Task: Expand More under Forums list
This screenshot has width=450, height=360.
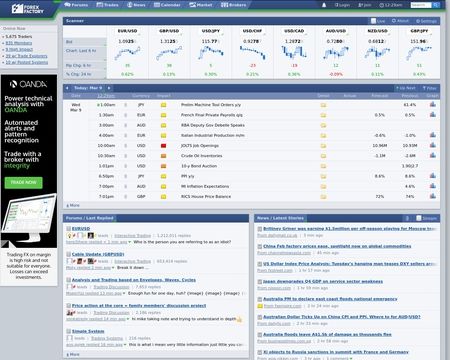Action: click(73, 354)
